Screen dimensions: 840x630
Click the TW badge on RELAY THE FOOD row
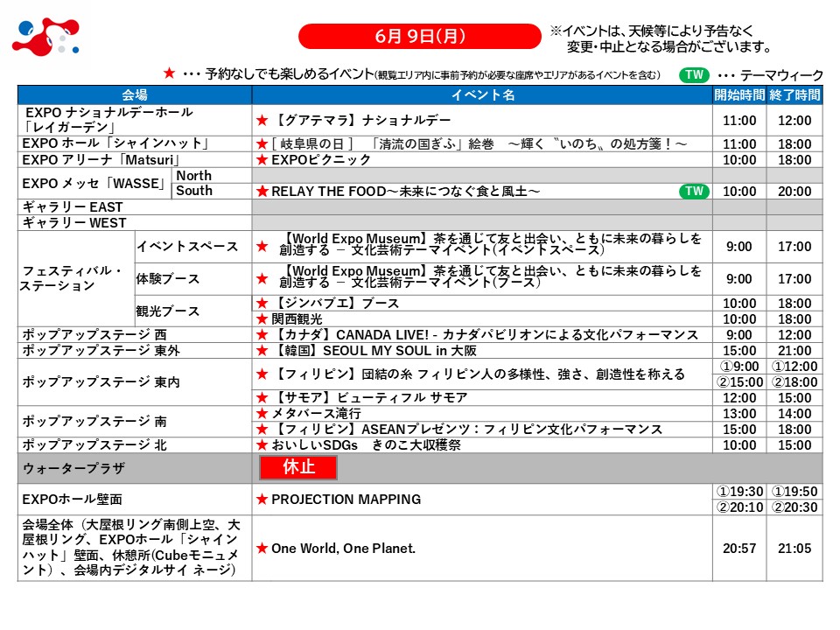click(693, 191)
